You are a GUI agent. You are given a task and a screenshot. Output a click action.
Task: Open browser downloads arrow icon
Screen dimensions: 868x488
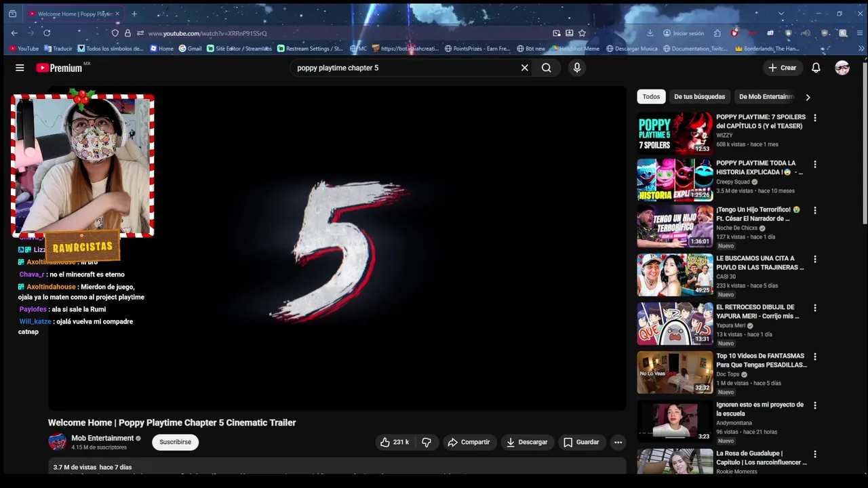[x=650, y=33]
